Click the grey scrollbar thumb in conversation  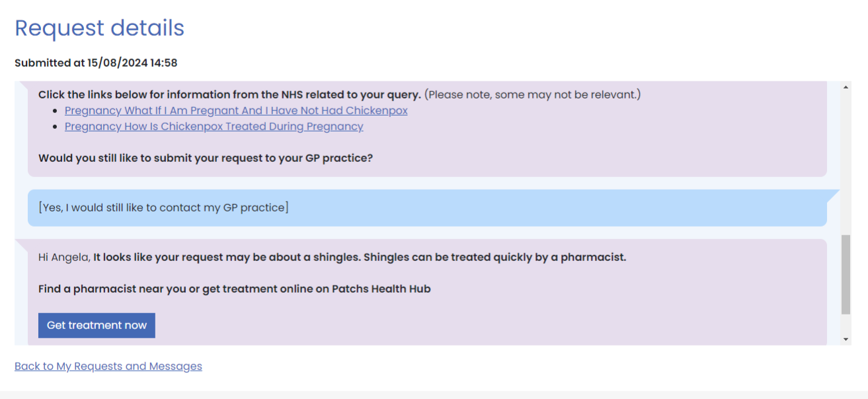coord(846,274)
